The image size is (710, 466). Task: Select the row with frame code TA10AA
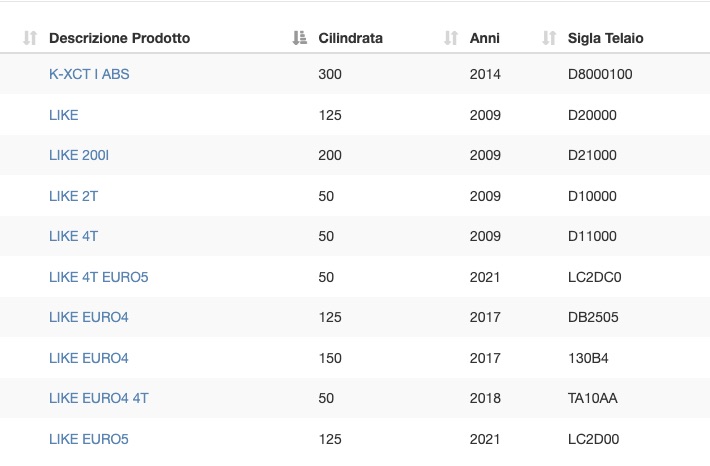[355, 398]
